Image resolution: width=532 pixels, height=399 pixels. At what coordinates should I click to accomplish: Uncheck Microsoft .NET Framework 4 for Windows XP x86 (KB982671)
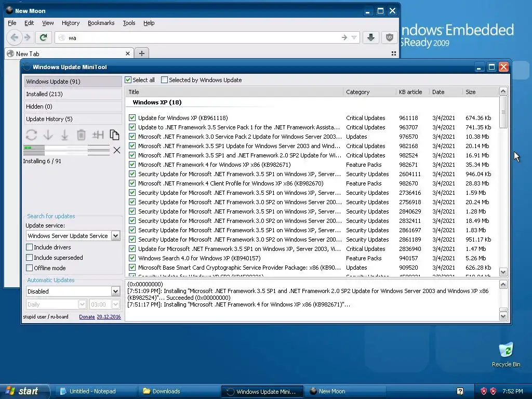pyautogui.click(x=132, y=165)
